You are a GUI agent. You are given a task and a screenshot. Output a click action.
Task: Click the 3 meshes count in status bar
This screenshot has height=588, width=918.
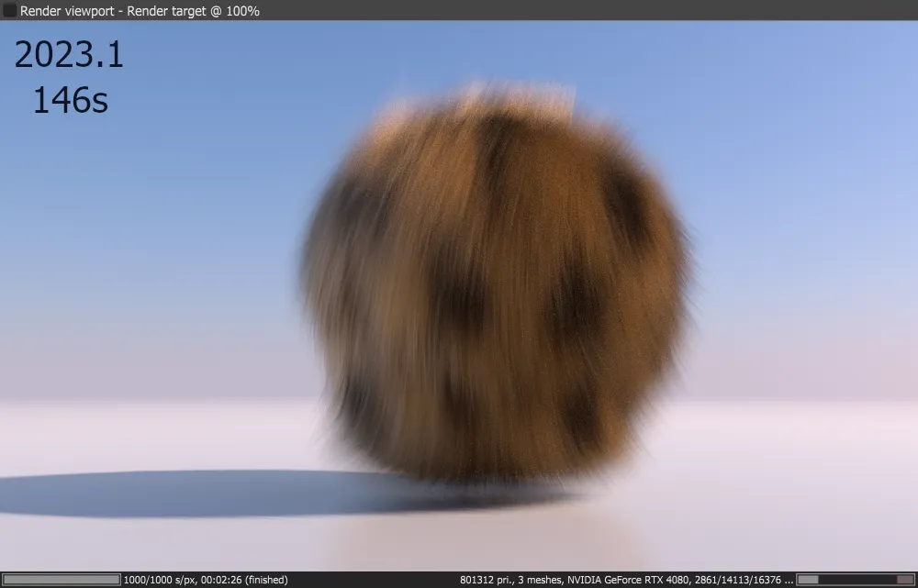pyautogui.click(x=543, y=580)
